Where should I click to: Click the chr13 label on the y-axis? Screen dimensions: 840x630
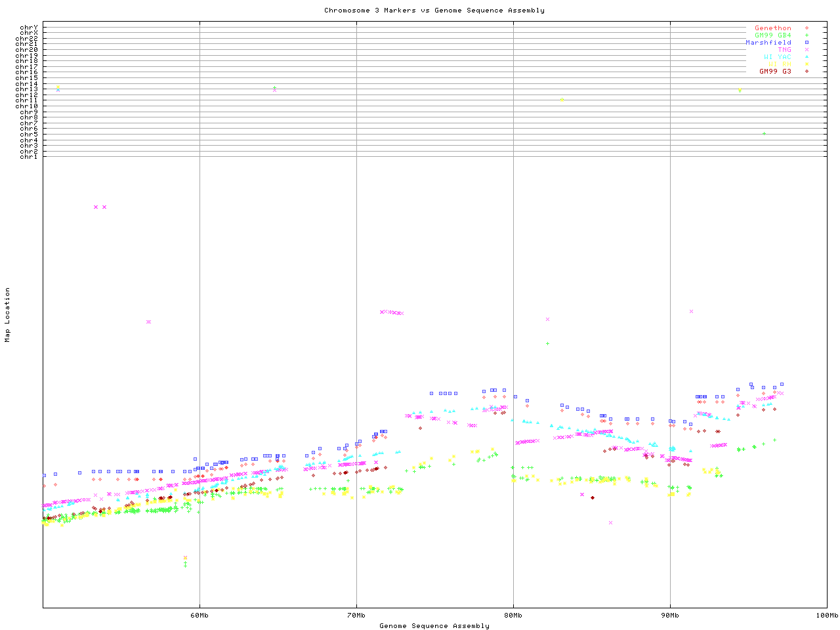click(x=29, y=89)
